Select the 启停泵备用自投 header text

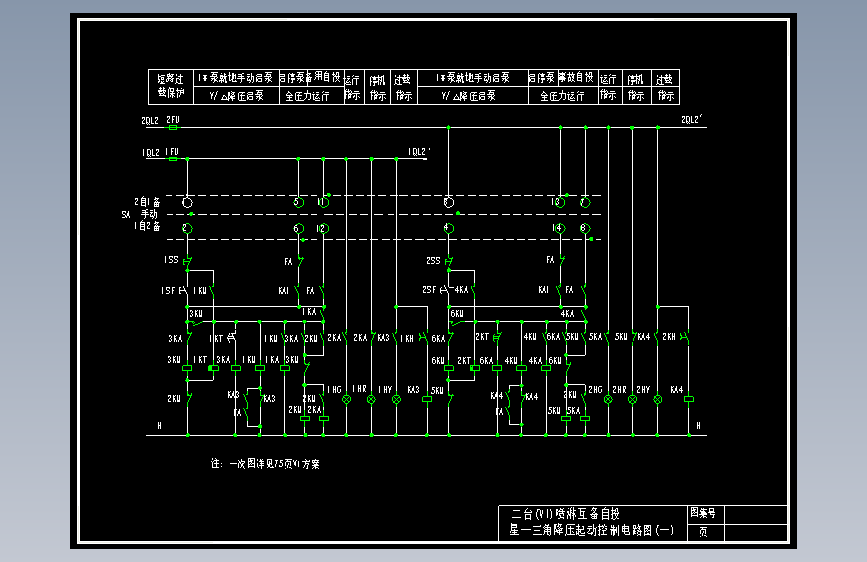[x=310, y=77]
